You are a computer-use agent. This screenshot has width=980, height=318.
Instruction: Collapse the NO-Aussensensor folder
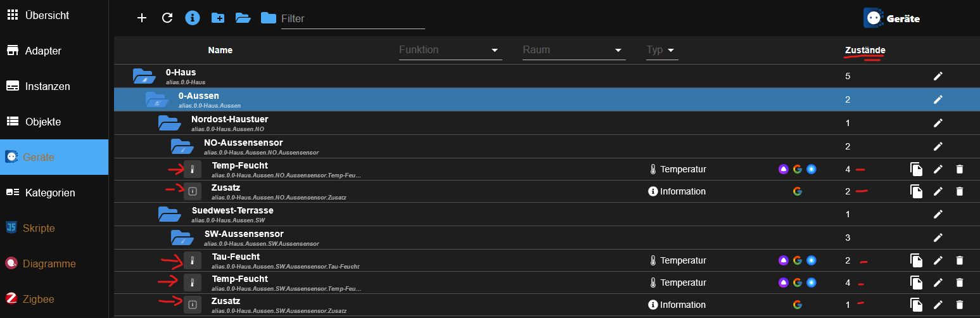point(182,146)
